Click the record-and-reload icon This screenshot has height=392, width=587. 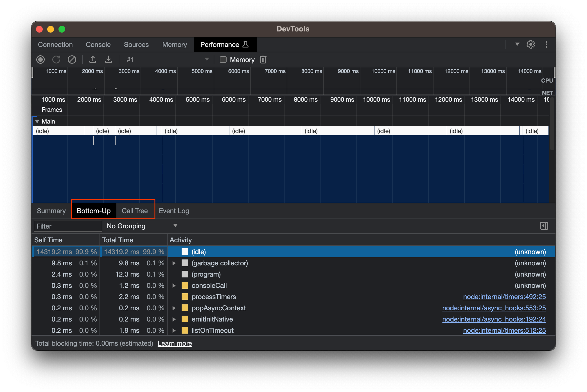56,60
